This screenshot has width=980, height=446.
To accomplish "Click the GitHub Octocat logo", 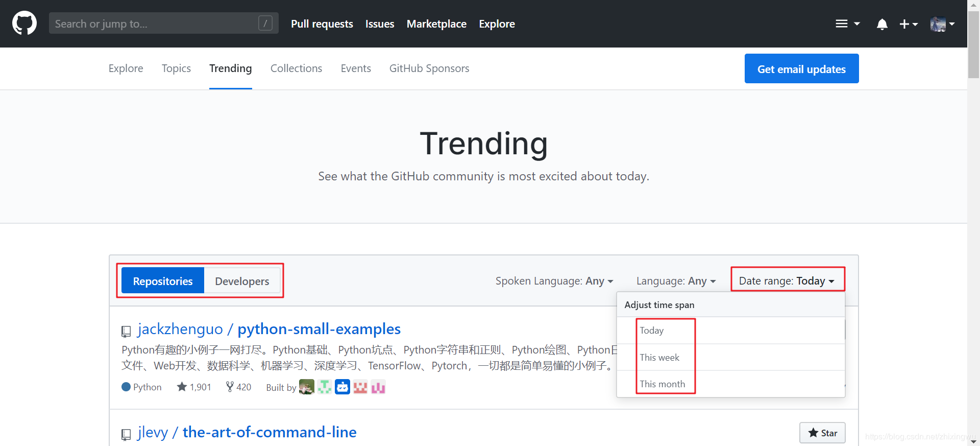I will point(24,24).
